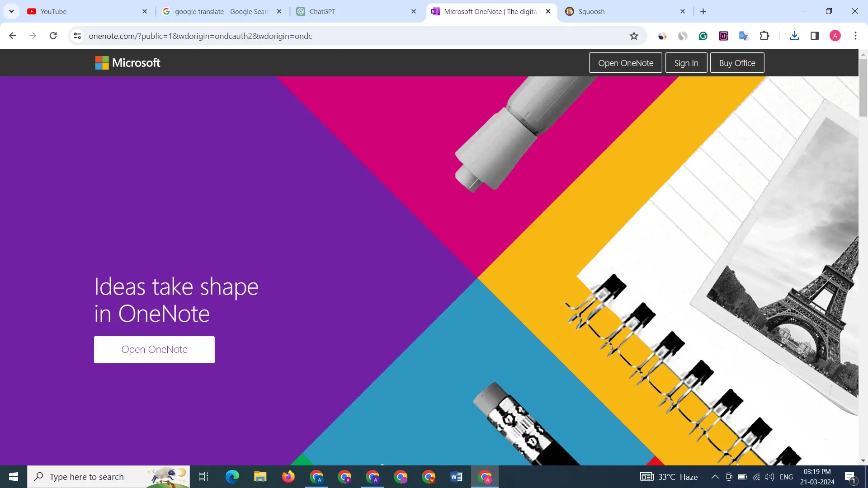
Task: Switch to the ChatGPT tab
Action: [356, 11]
